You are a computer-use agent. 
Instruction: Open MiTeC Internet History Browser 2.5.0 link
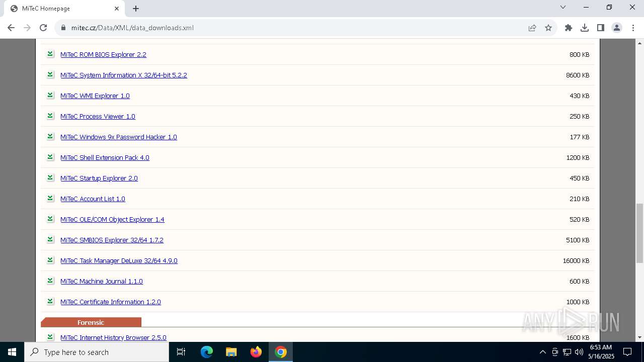coord(113,337)
